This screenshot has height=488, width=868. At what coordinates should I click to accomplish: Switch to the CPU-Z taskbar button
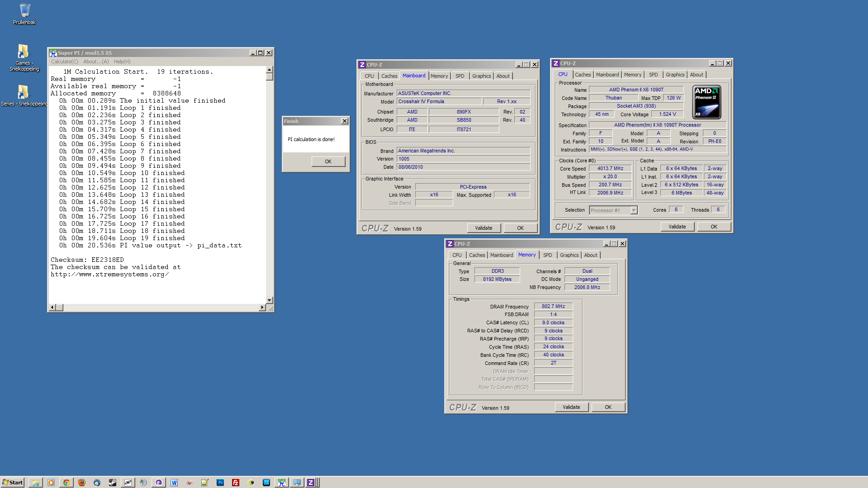[311, 483]
